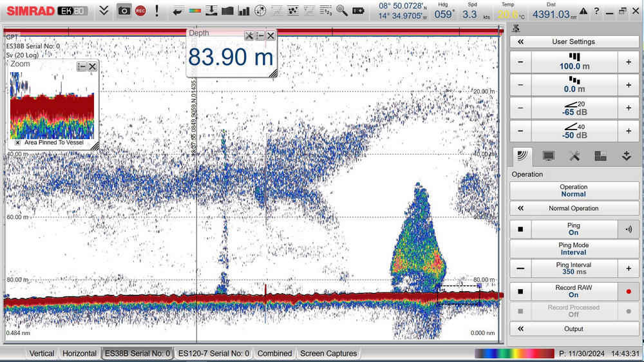Image resolution: width=644 pixels, height=362 pixels.
Task: Increase the -50 dB TVG gain
Action: (629, 131)
